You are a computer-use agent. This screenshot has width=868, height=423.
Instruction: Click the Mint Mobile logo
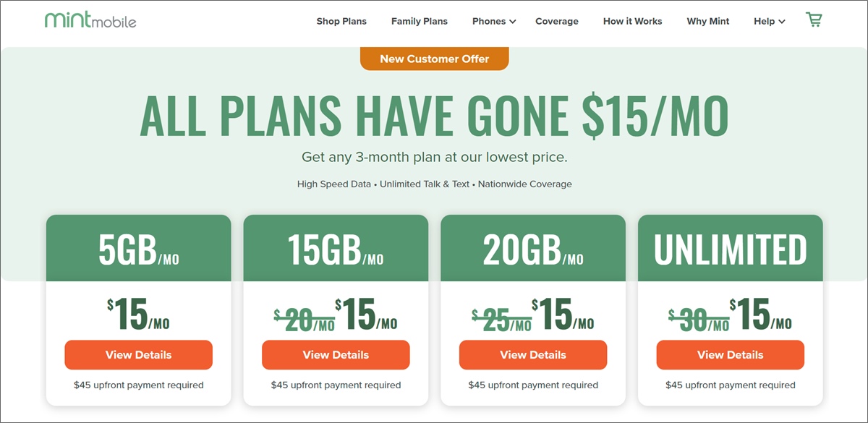(90, 20)
